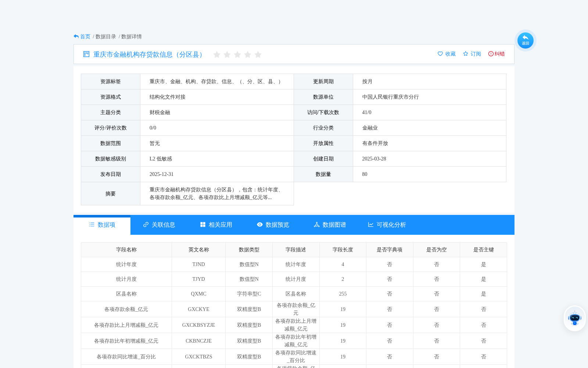Open the 可视化分析 tab

pyautogui.click(x=387, y=225)
